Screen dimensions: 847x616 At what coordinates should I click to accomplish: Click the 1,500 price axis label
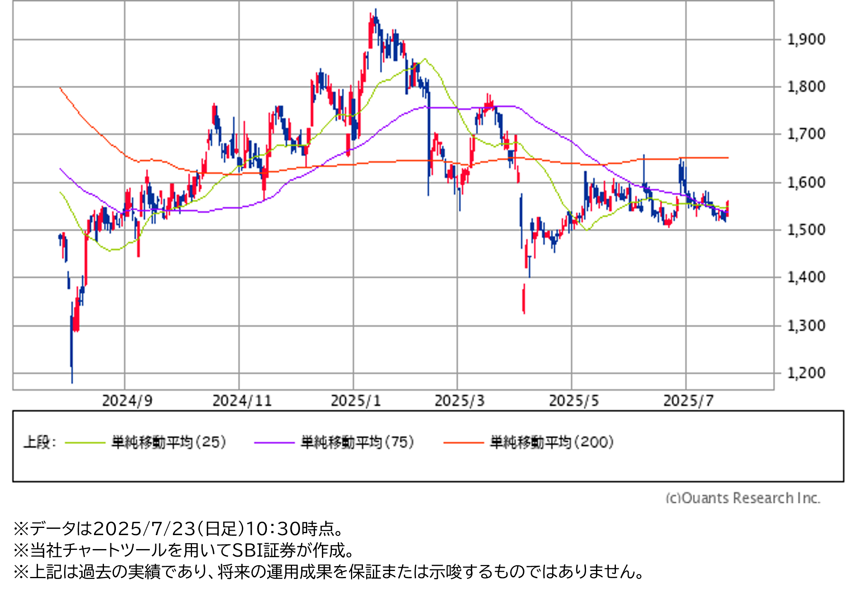pos(806,230)
